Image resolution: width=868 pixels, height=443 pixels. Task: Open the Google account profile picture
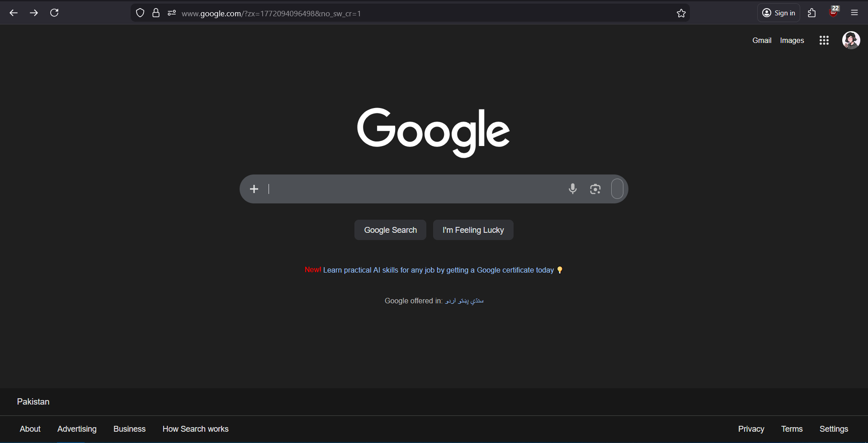click(x=851, y=40)
